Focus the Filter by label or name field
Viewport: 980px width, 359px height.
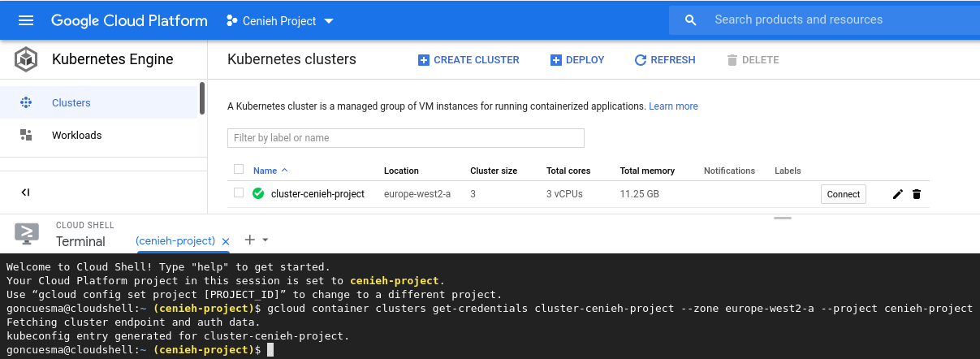point(406,138)
